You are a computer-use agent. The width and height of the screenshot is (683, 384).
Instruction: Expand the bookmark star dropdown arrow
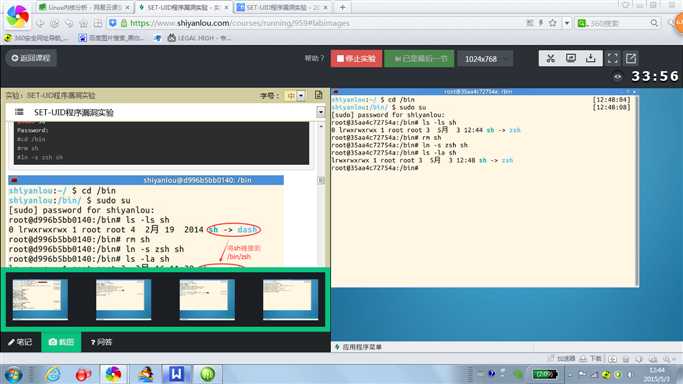click(x=567, y=23)
